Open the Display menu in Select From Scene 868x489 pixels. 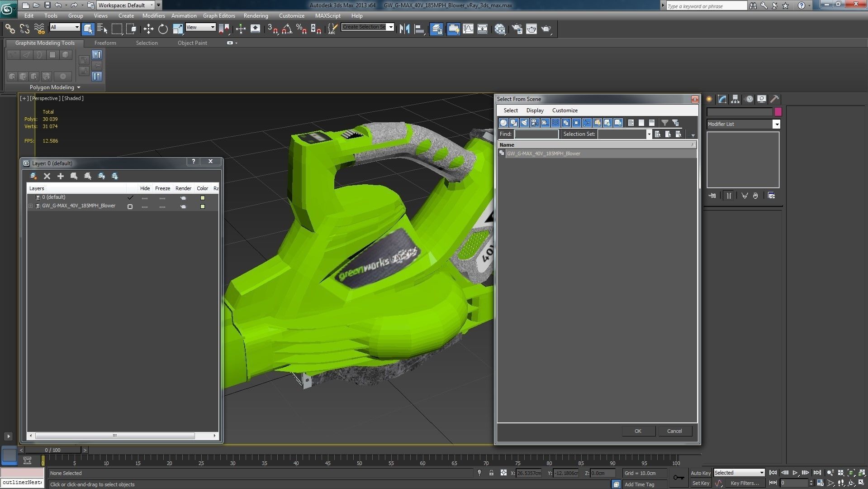pyautogui.click(x=535, y=110)
